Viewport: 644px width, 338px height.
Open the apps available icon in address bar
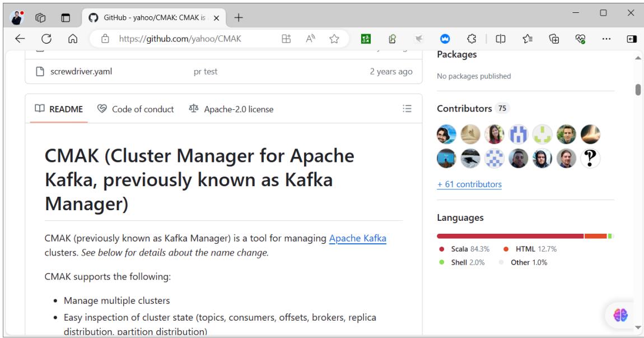pyautogui.click(x=286, y=39)
